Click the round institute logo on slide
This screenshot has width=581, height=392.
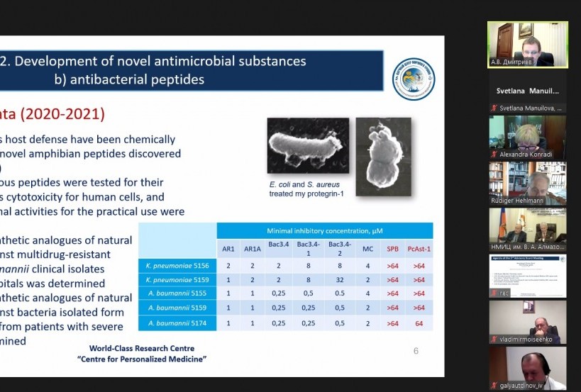pos(414,79)
